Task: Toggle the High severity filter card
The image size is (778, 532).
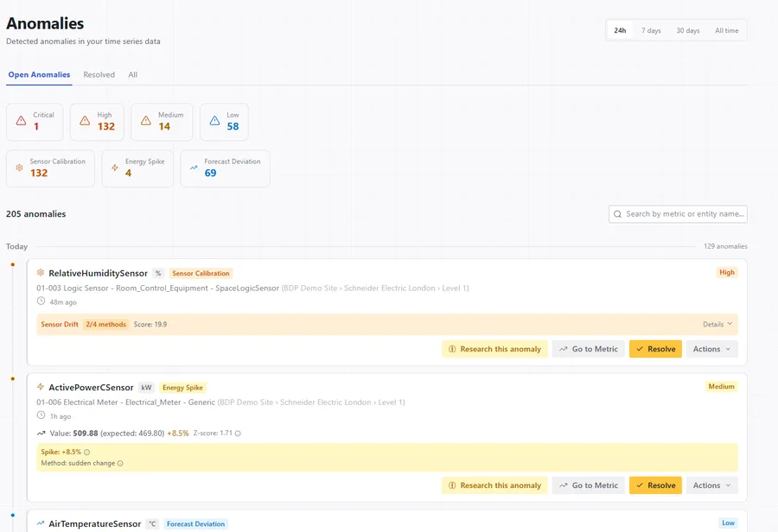Action: point(97,122)
